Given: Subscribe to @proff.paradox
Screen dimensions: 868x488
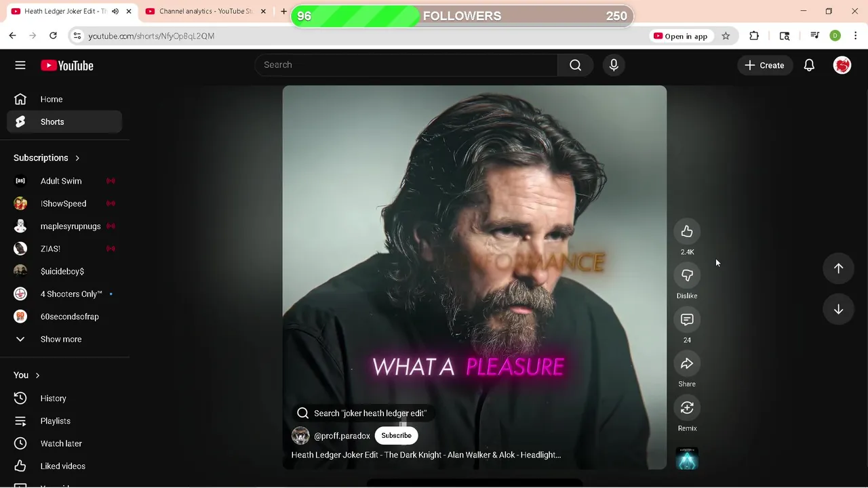Looking at the screenshot, I should pos(396,436).
